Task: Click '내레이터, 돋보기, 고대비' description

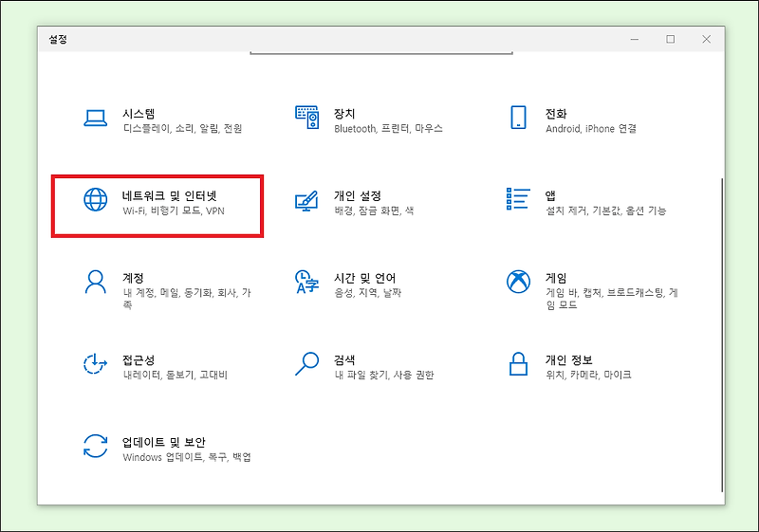Action: point(175,375)
